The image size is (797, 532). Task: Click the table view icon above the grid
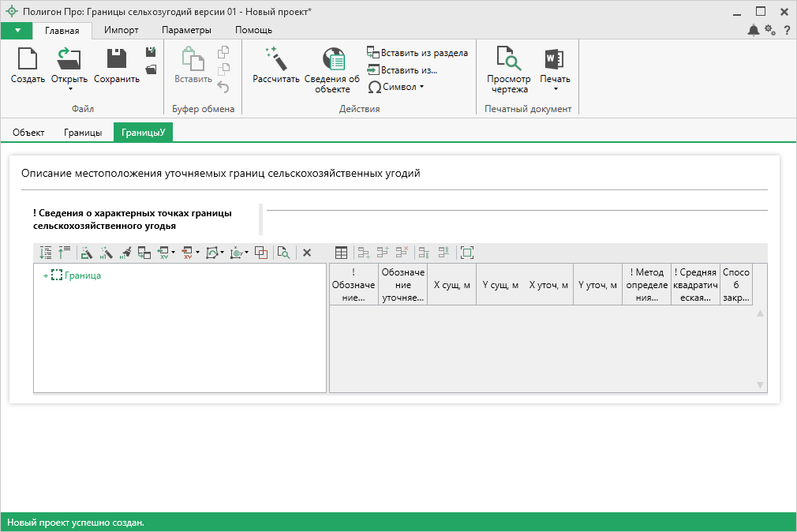(x=342, y=253)
